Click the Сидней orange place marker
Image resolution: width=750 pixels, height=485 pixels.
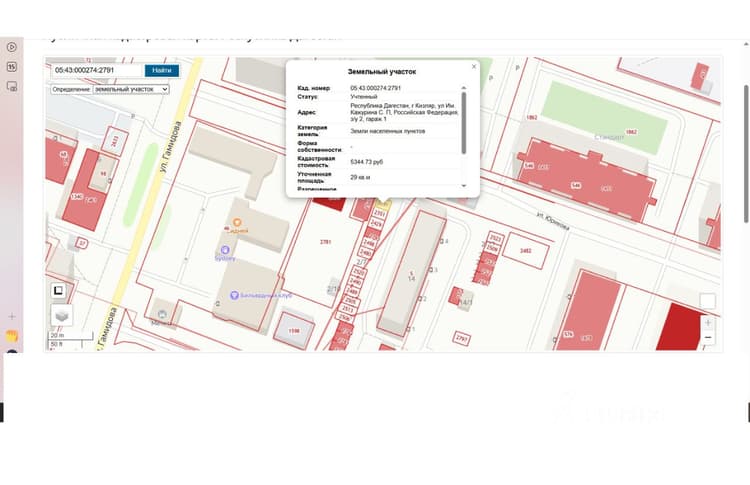click(x=237, y=222)
